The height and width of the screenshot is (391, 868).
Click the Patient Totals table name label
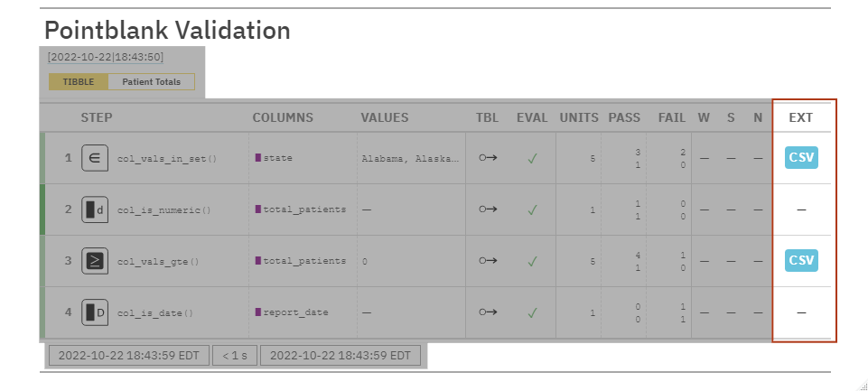151,82
